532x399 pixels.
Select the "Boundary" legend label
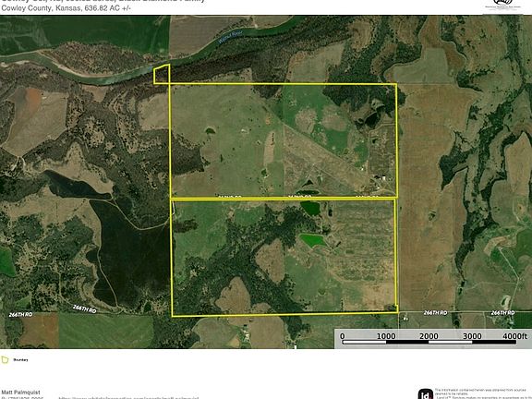pyautogui.click(x=20, y=359)
